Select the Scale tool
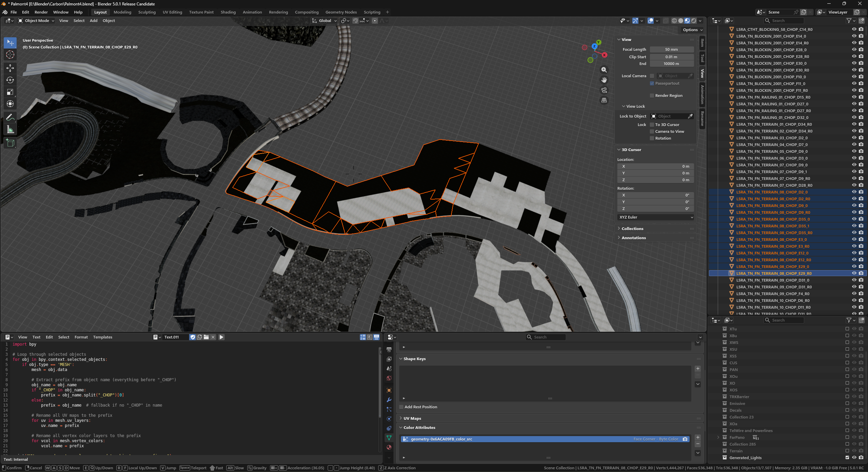Screen dimensions: 868x472 10,92
